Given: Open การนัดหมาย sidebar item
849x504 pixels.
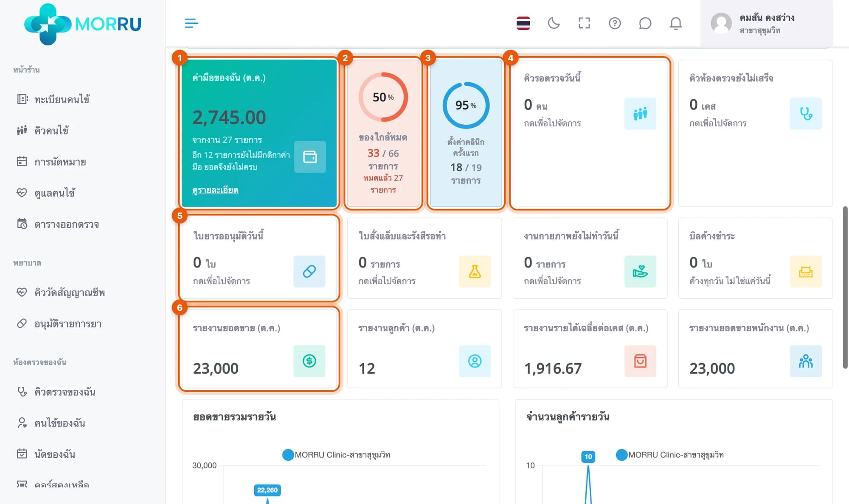Looking at the screenshot, I should pos(51,162).
